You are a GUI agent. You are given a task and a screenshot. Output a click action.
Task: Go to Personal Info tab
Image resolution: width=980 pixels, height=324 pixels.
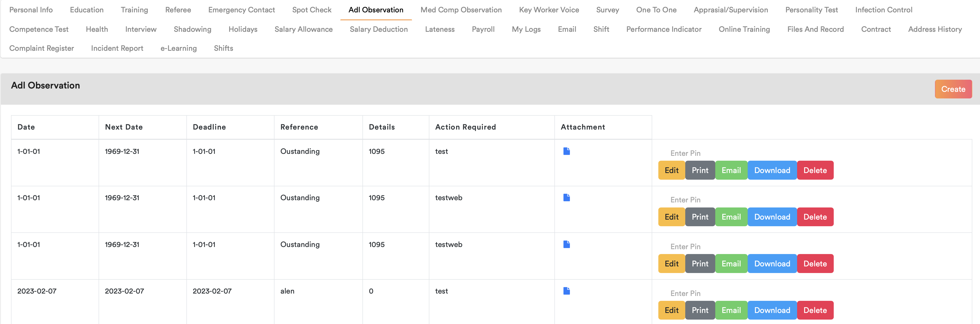31,10
